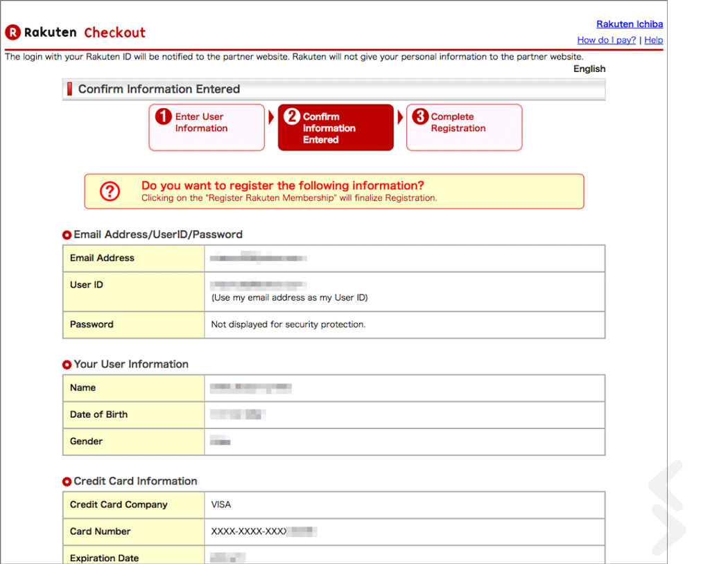Click the Credit Card Company row label
This screenshot has height=564, width=728.
click(119, 504)
